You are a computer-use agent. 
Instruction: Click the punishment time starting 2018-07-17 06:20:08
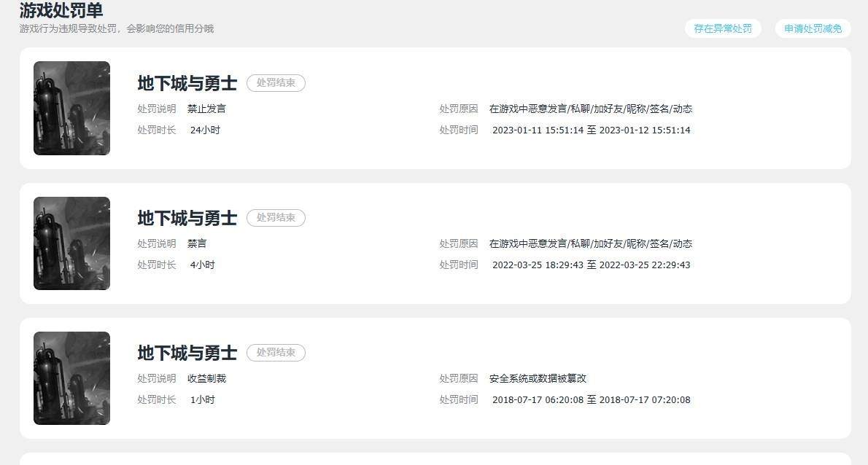(x=592, y=399)
